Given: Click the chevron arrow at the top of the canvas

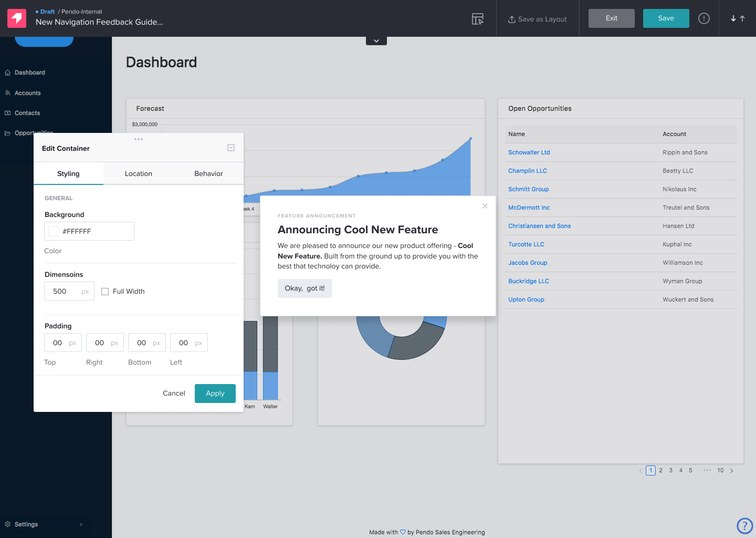Looking at the screenshot, I should point(376,40).
